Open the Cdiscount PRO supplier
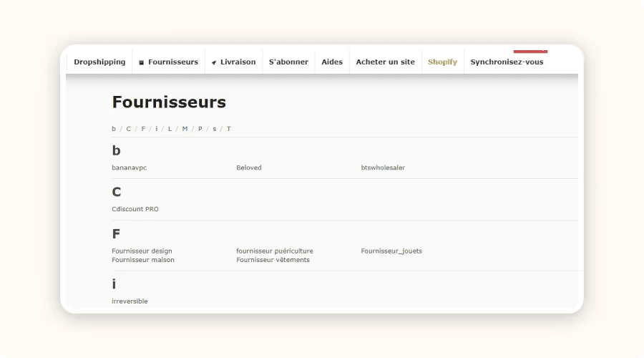This screenshot has width=644, height=358. [135, 209]
